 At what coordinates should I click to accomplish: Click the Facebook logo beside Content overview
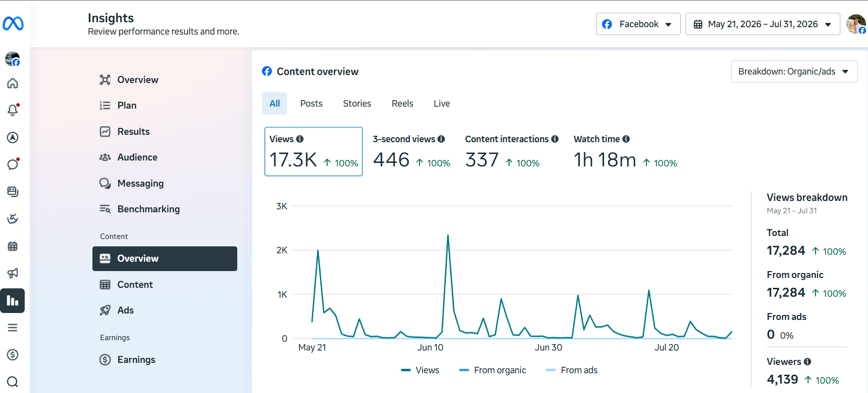pyautogui.click(x=267, y=71)
